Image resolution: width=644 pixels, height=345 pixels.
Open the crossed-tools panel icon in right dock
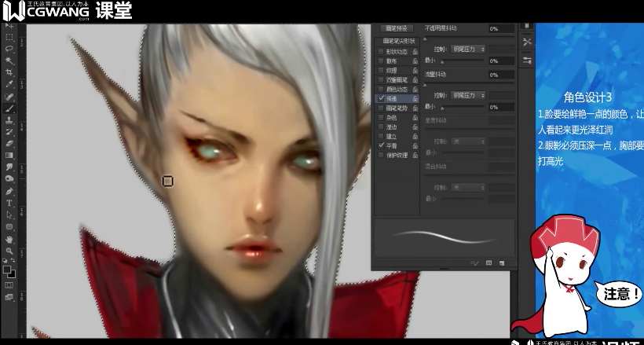pyautogui.click(x=527, y=42)
